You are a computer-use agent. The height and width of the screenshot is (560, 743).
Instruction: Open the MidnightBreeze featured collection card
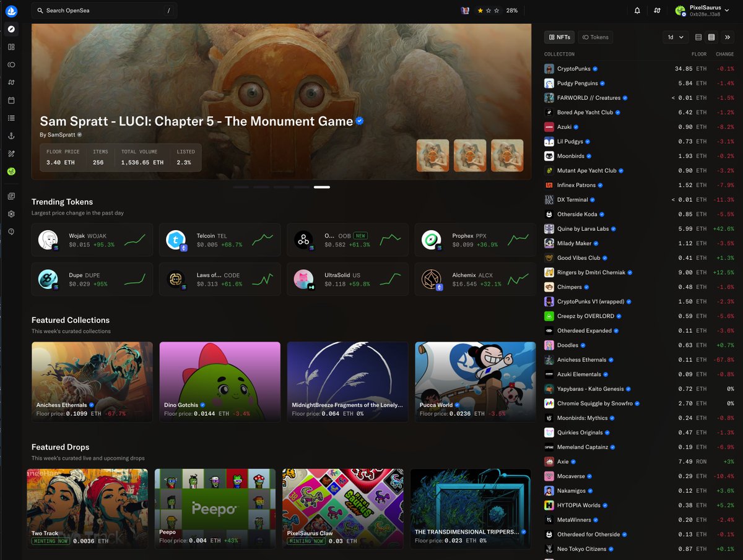(x=348, y=382)
